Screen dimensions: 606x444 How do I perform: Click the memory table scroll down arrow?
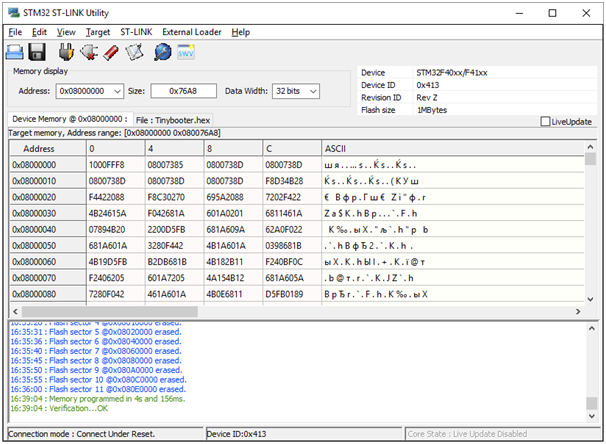click(590, 299)
